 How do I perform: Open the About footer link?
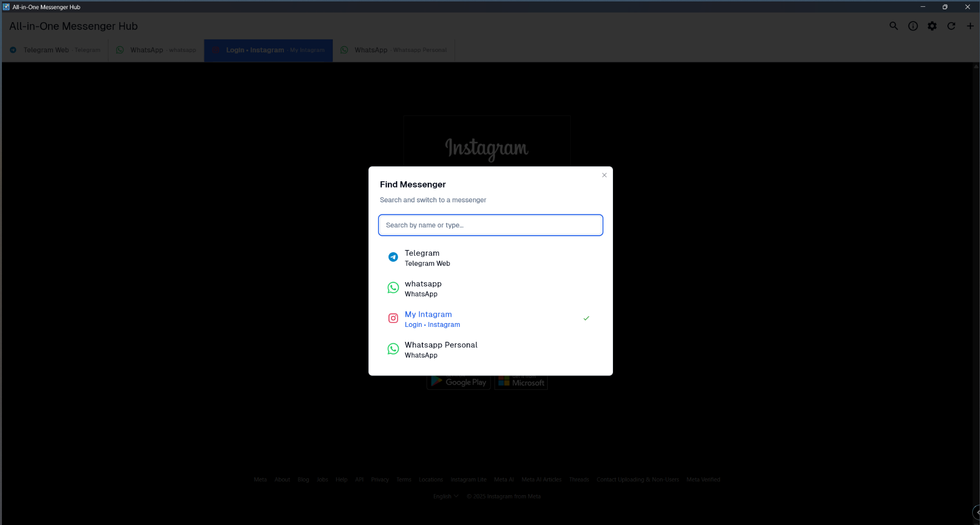tap(282, 479)
